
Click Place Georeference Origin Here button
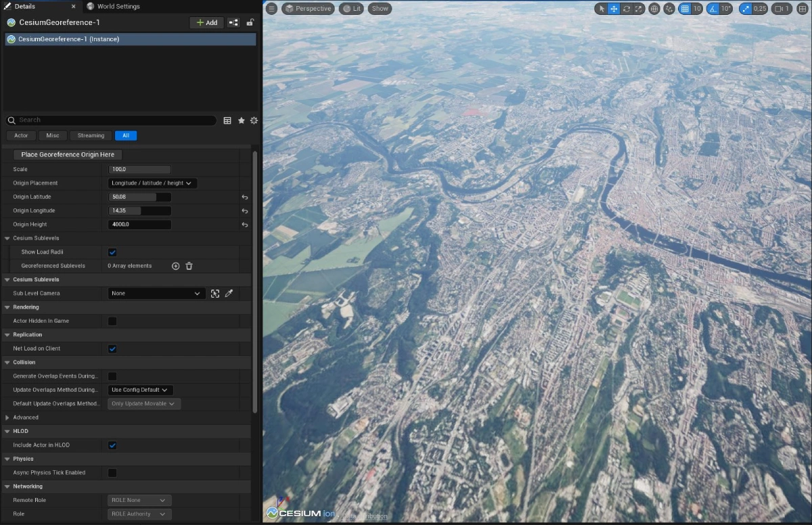coord(68,155)
